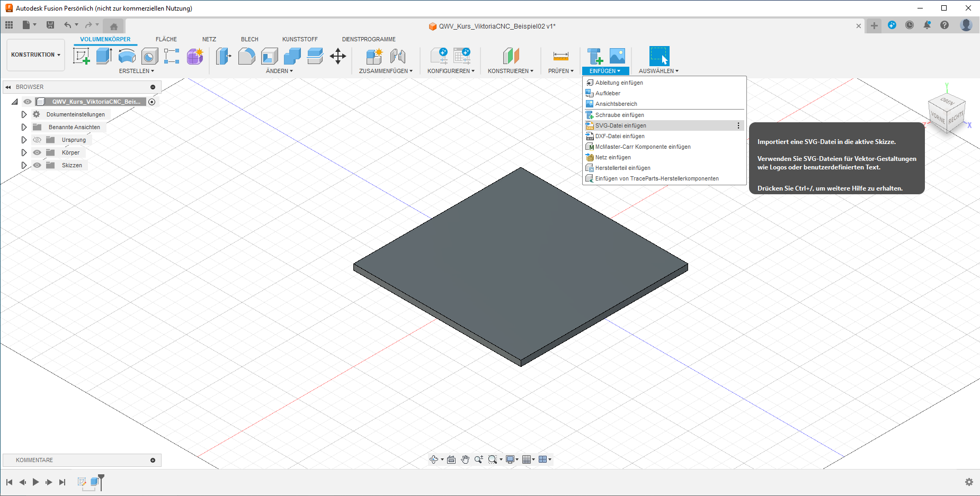Click the Extrude tool icon
The height and width of the screenshot is (496, 980).
coord(104,56)
